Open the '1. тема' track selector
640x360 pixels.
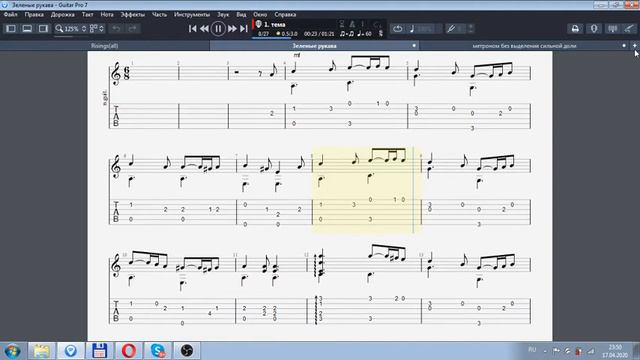[x=275, y=24]
